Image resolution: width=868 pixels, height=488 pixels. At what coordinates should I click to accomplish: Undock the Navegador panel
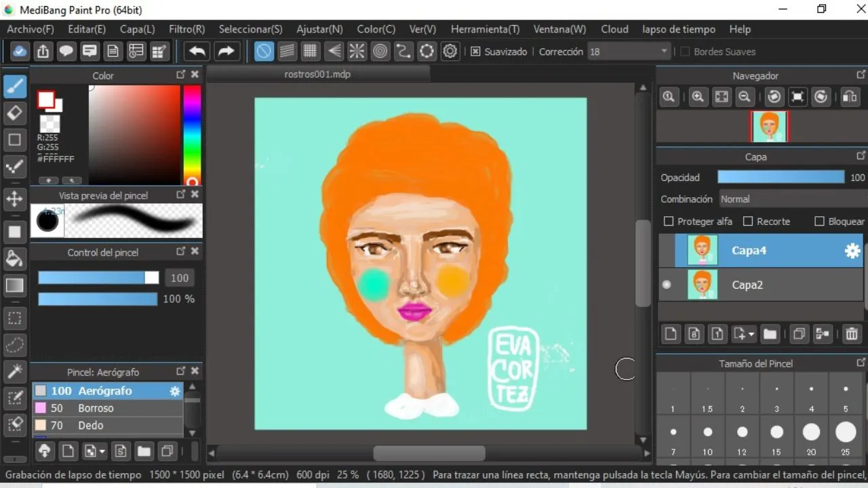(x=861, y=75)
